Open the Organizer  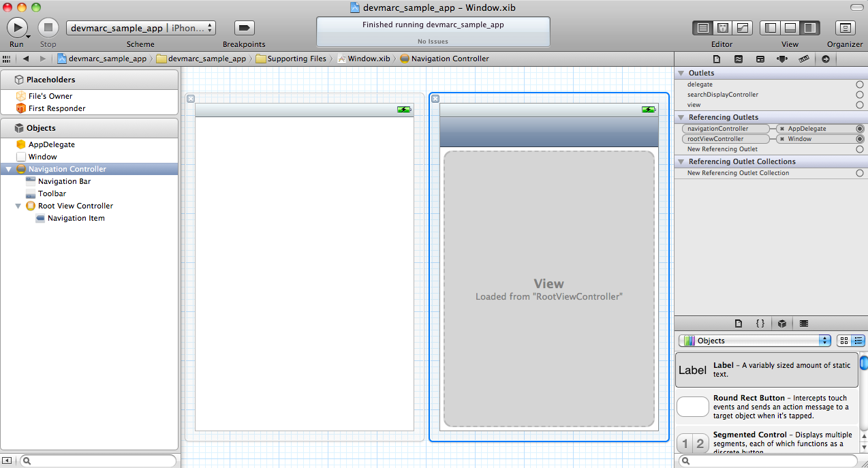844,27
